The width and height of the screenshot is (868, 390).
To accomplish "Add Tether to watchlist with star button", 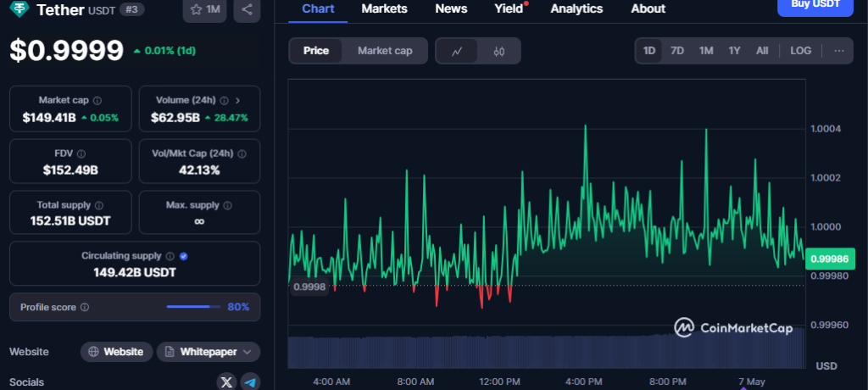I will [x=205, y=9].
